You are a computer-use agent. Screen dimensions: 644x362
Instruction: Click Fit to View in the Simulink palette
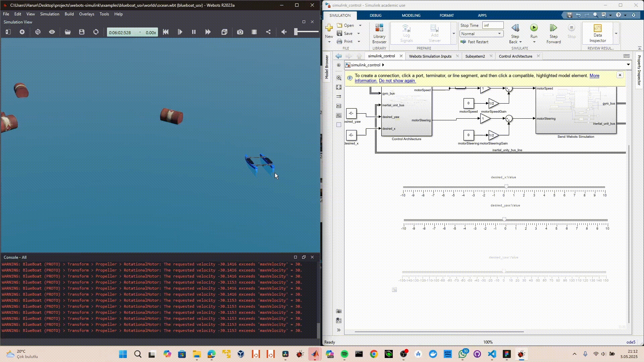tap(339, 87)
